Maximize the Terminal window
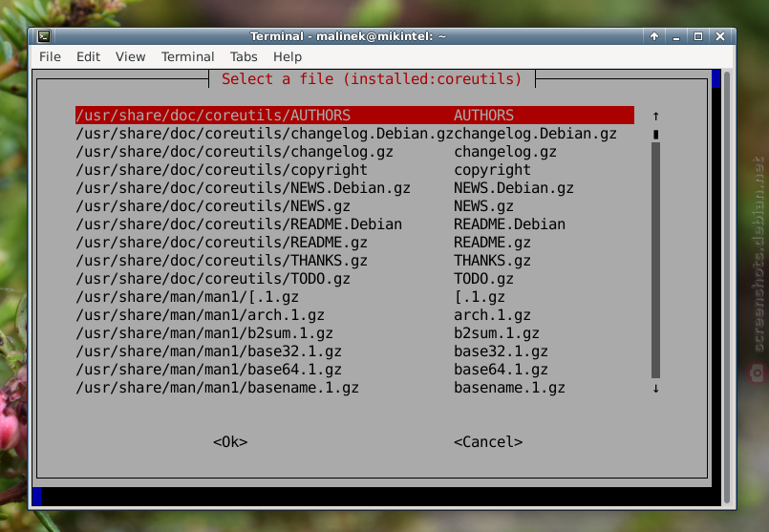769x532 pixels. [x=698, y=36]
